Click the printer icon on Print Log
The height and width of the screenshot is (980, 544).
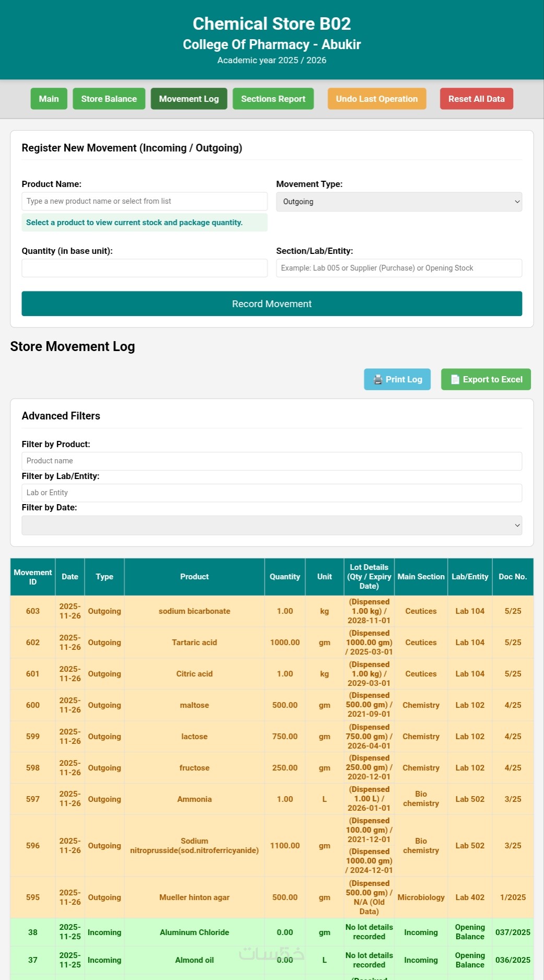tap(377, 380)
